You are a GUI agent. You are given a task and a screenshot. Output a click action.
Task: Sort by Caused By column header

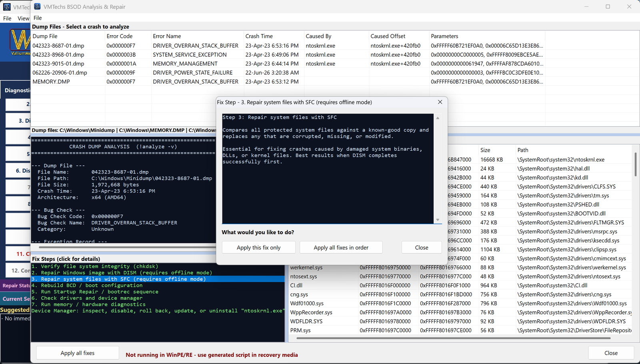(336, 36)
